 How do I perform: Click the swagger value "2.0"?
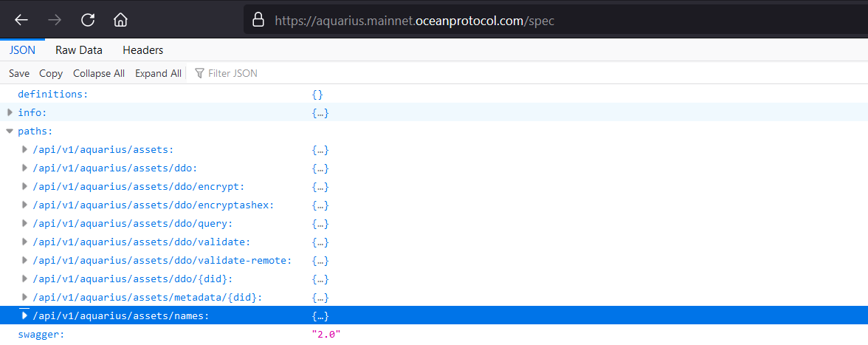click(326, 335)
